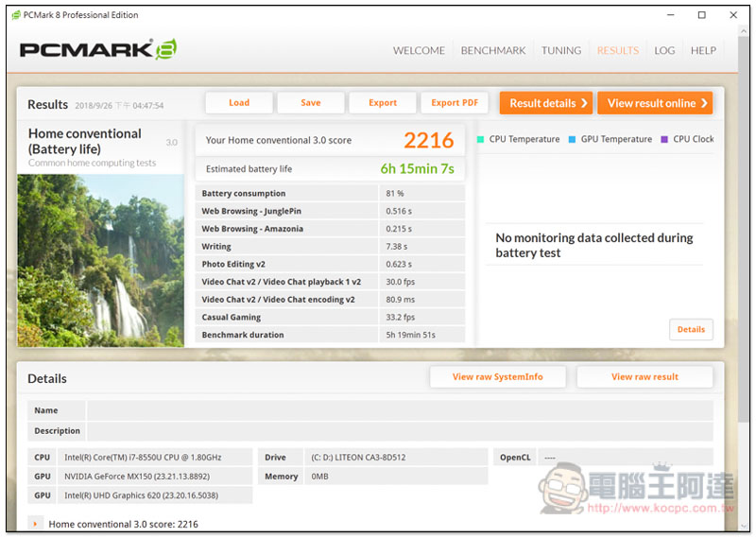Click the scrollbar up arrow

[744, 31]
